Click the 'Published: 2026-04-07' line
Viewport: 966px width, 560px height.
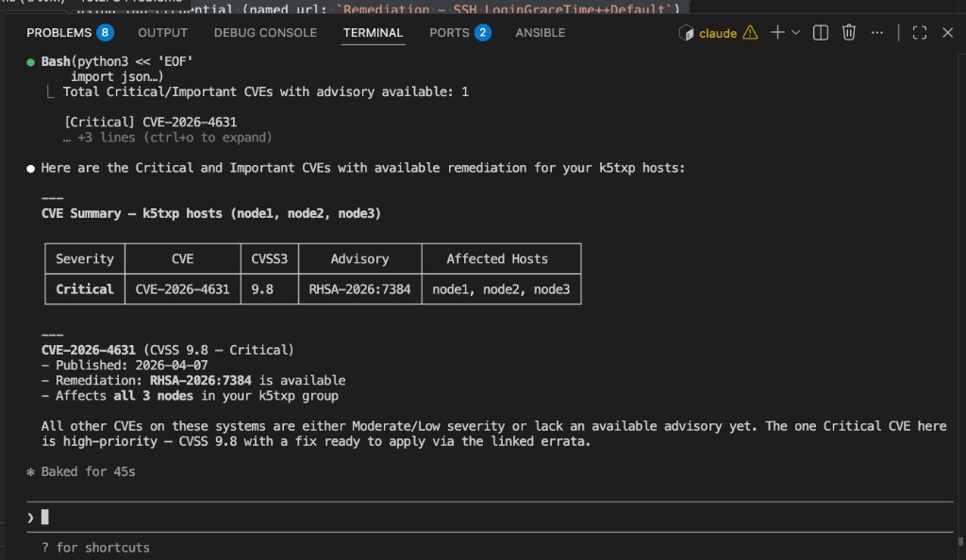(x=125, y=365)
